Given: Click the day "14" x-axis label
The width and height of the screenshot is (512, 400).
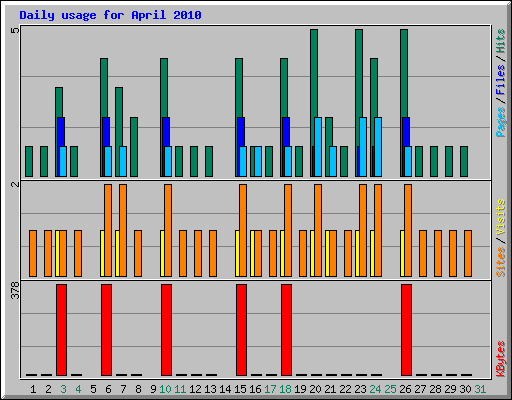Looking at the screenshot, I should click(x=225, y=389).
